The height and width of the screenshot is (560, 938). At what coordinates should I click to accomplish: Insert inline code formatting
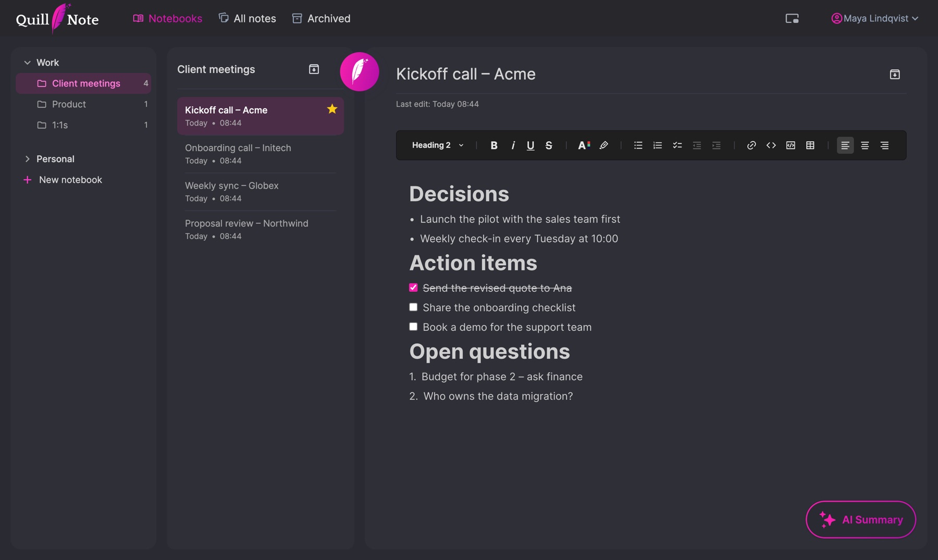pyautogui.click(x=771, y=145)
